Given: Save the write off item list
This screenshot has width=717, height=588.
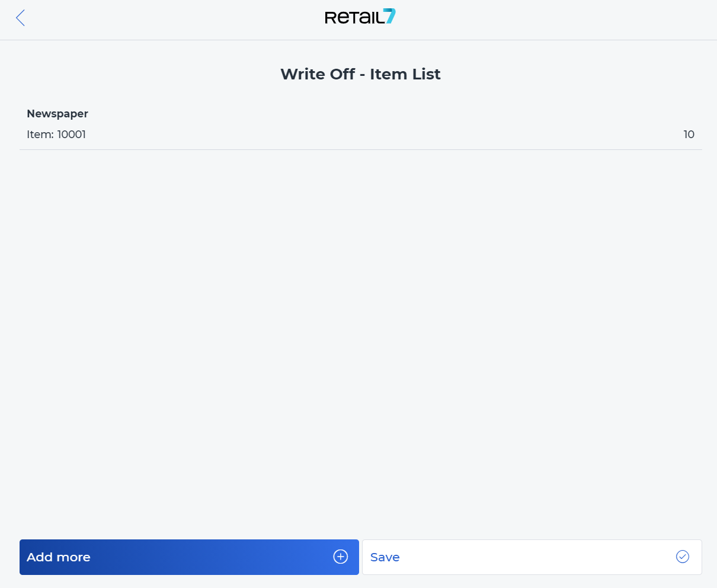Looking at the screenshot, I should click(532, 557).
